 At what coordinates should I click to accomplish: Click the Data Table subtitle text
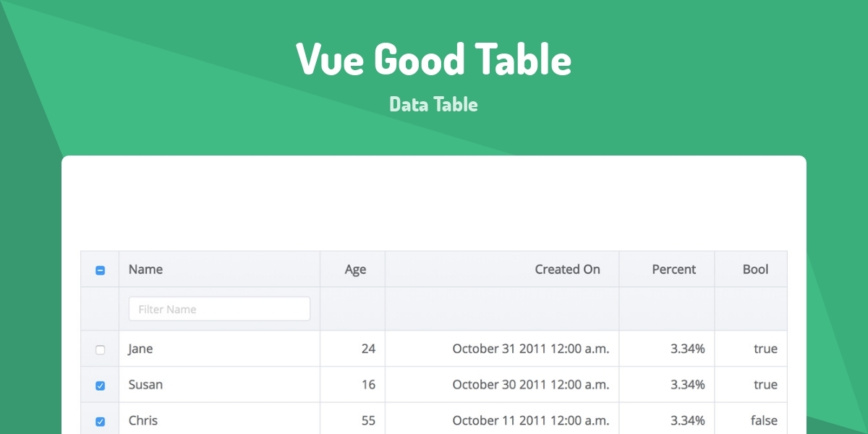click(433, 104)
